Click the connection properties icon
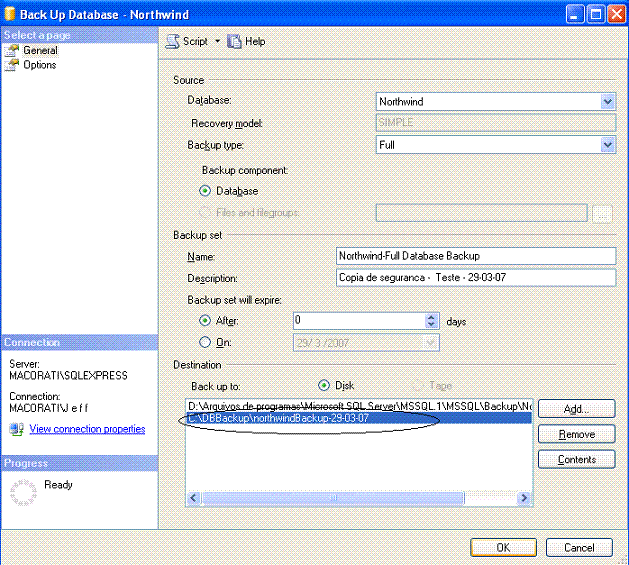 pyautogui.click(x=16, y=429)
